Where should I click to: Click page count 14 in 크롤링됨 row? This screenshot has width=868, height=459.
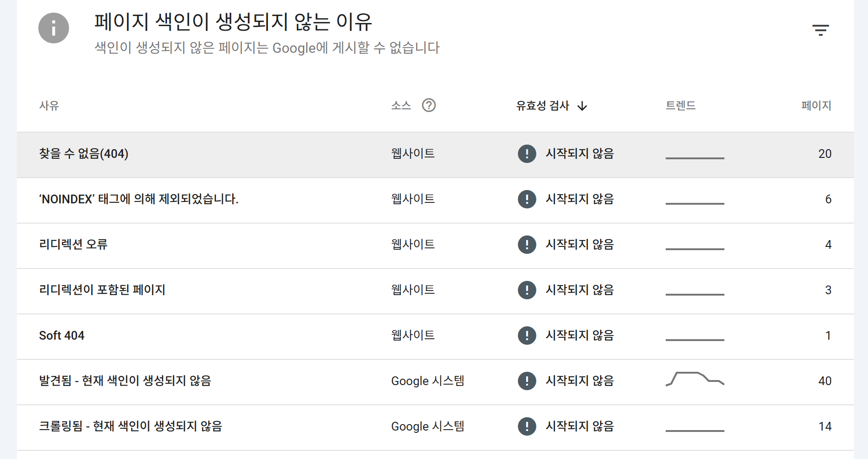click(824, 426)
